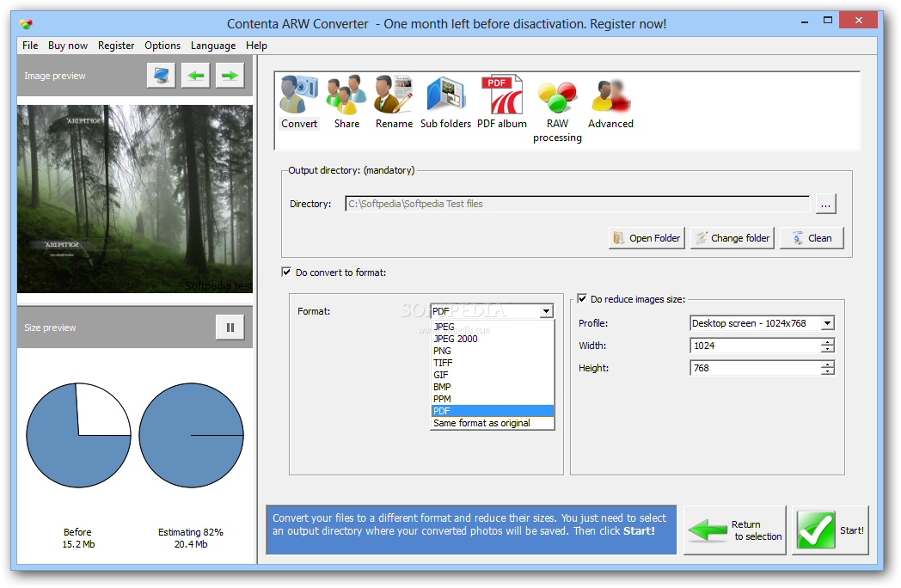This screenshot has height=588, width=901.
Task: Open the RAW processing section icon
Action: 557,109
